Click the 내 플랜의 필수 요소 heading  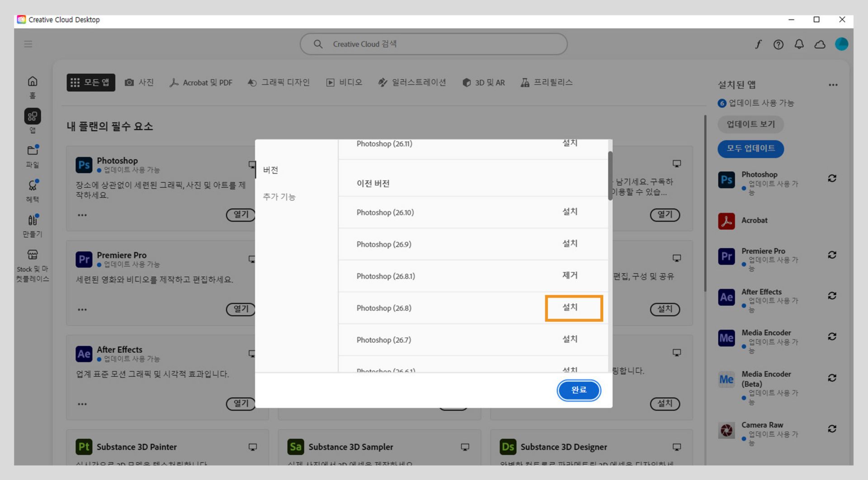click(x=110, y=127)
